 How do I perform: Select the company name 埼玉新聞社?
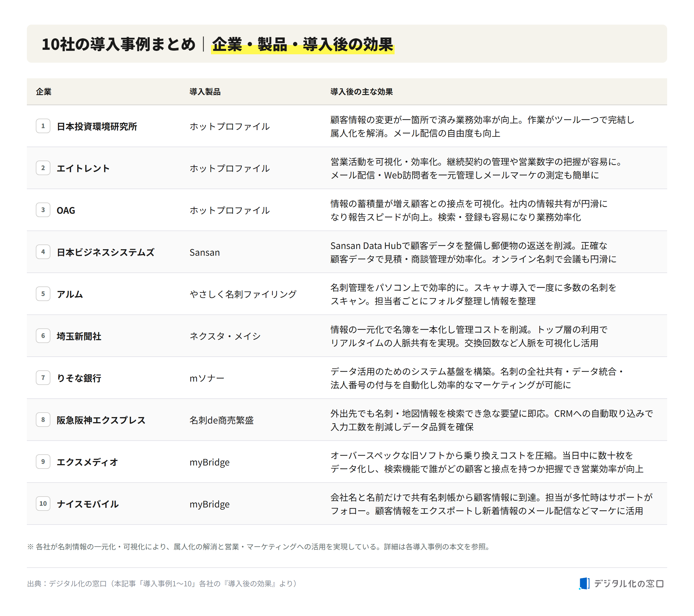point(79,336)
